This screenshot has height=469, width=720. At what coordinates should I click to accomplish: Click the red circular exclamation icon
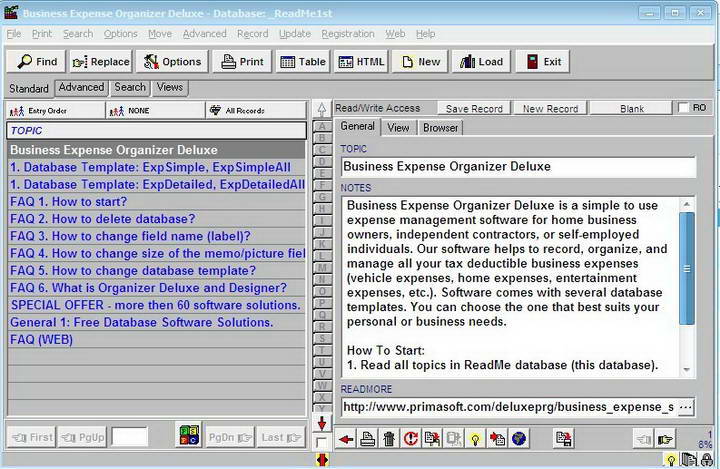(x=411, y=439)
